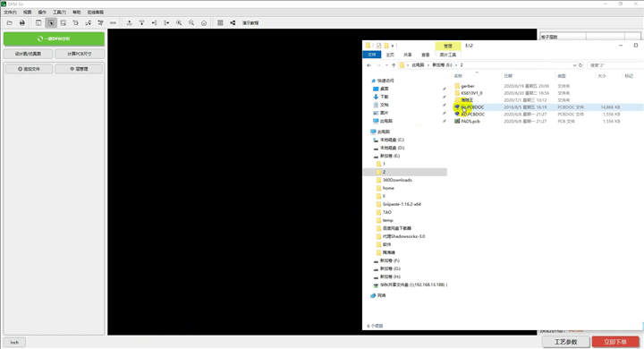
Task: Select the temp folder in navigation tree
Action: click(x=387, y=220)
